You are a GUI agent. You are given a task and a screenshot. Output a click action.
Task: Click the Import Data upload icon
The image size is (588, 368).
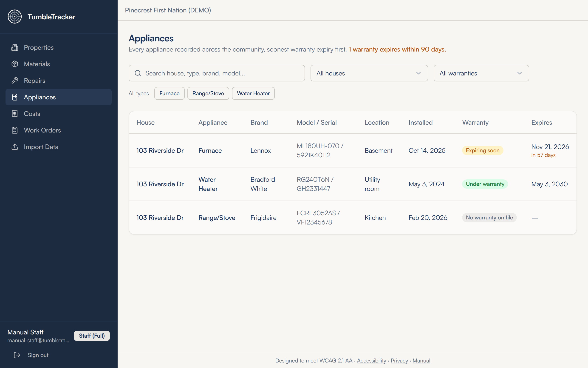coord(14,147)
